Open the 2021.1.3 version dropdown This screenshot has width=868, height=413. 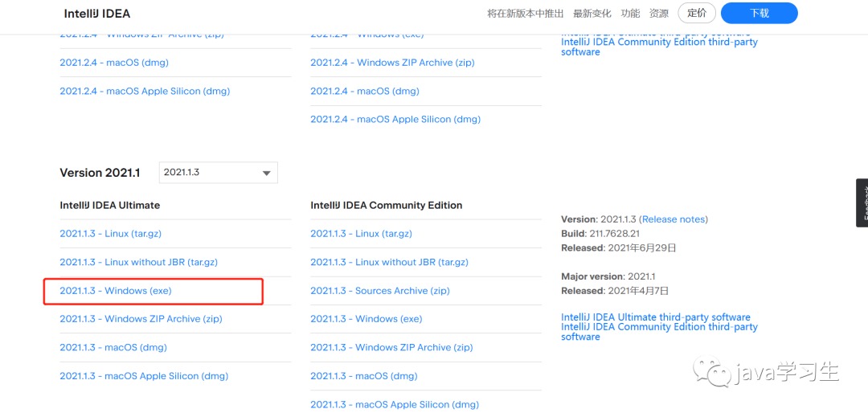click(x=218, y=173)
